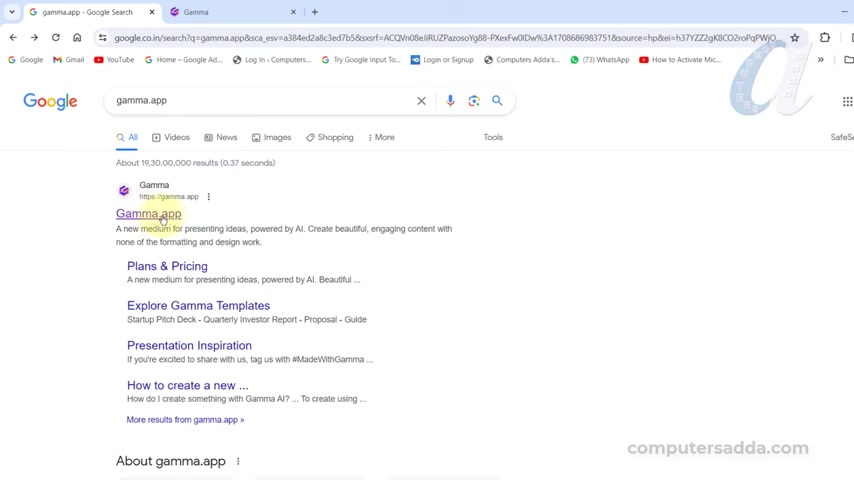This screenshot has height=480, width=854.
Task: Expand the More search filters dropdown
Action: [x=381, y=137]
